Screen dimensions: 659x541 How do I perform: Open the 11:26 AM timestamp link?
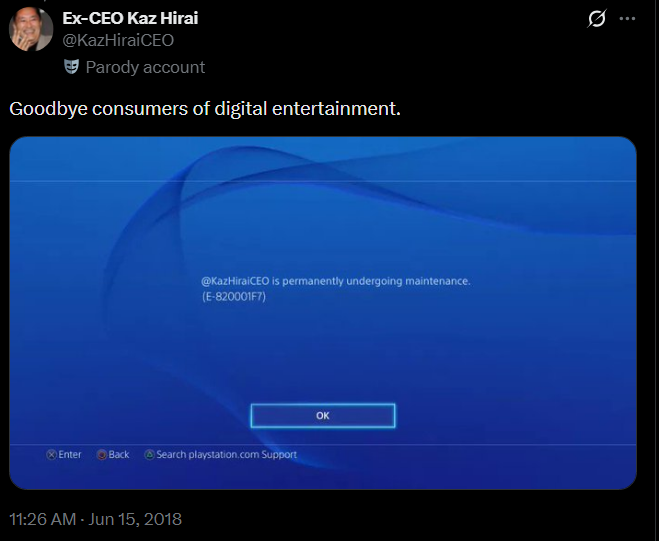pyautogui.click(x=42, y=519)
